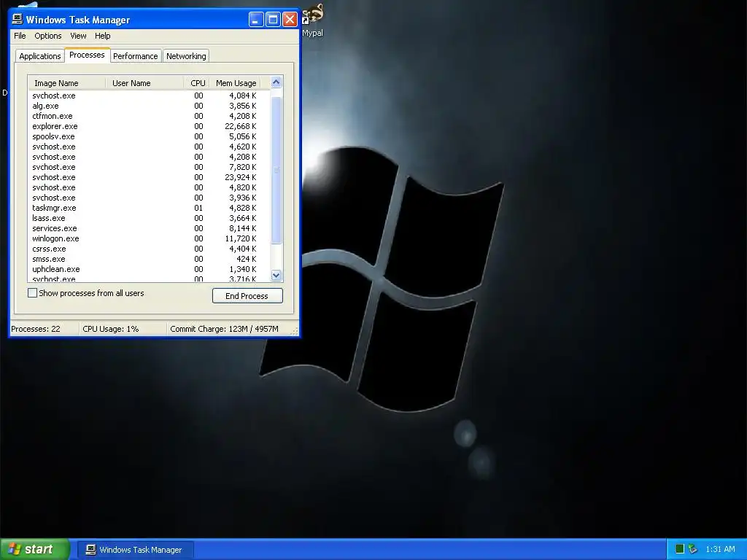This screenshot has height=560, width=747.
Task: Select svchost.exe using 23,924 K memory
Action: (149, 177)
